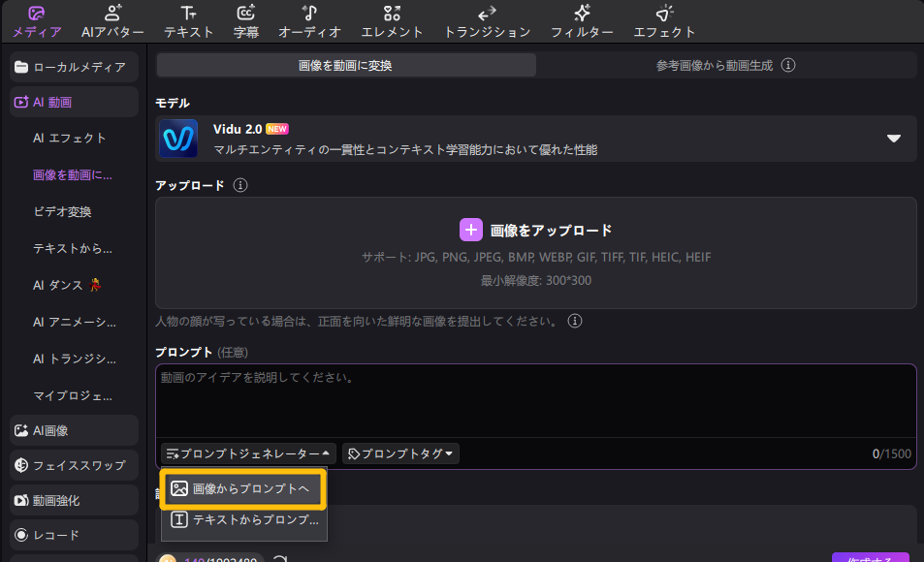Select AI 動画 in the sidebar
This screenshot has width=924, height=562.
pos(74,102)
